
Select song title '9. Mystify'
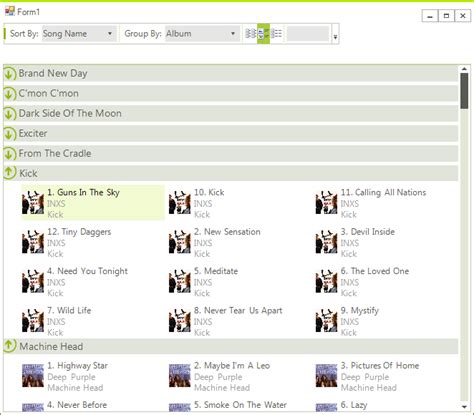click(x=360, y=311)
